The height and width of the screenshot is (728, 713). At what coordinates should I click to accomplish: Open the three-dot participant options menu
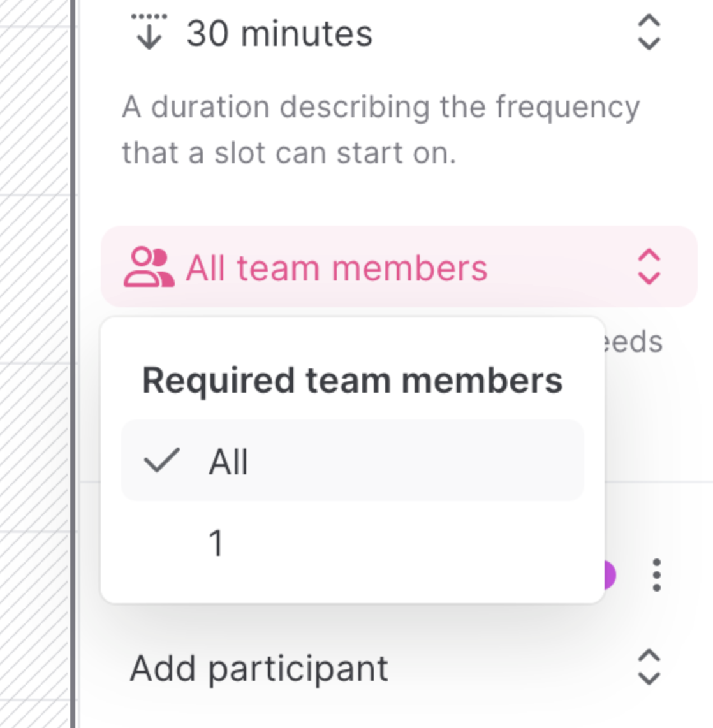point(657,575)
